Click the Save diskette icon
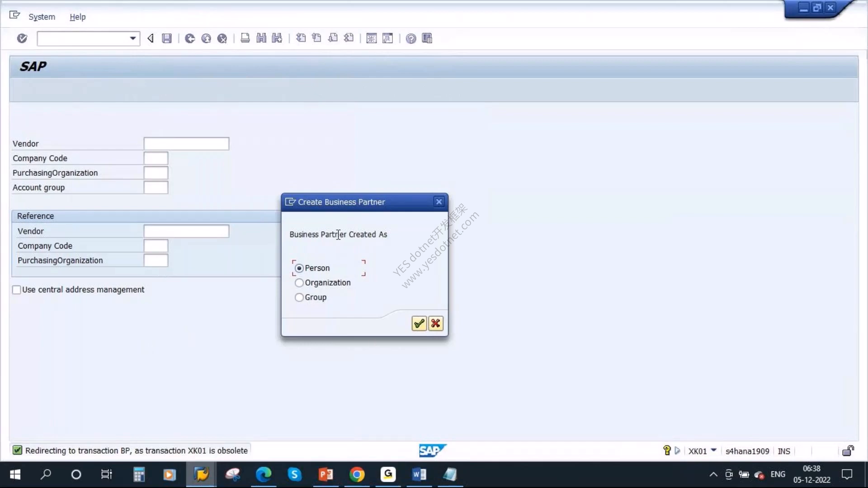 tap(167, 38)
